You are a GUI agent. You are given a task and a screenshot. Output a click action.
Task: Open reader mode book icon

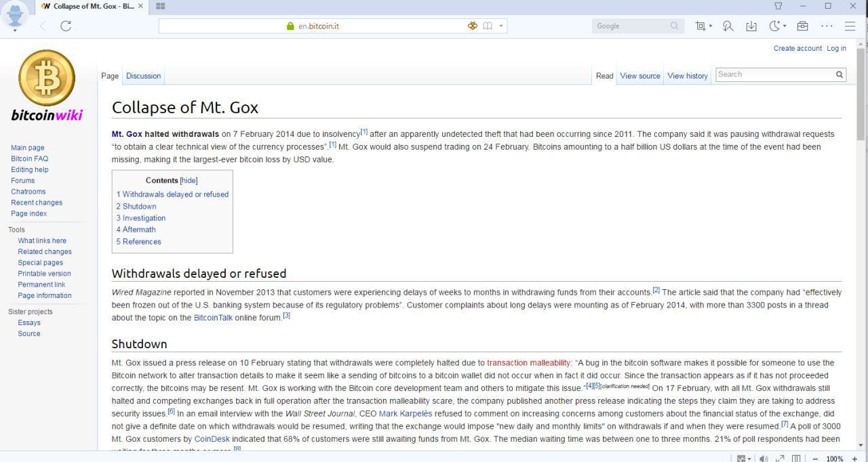point(488,26)
